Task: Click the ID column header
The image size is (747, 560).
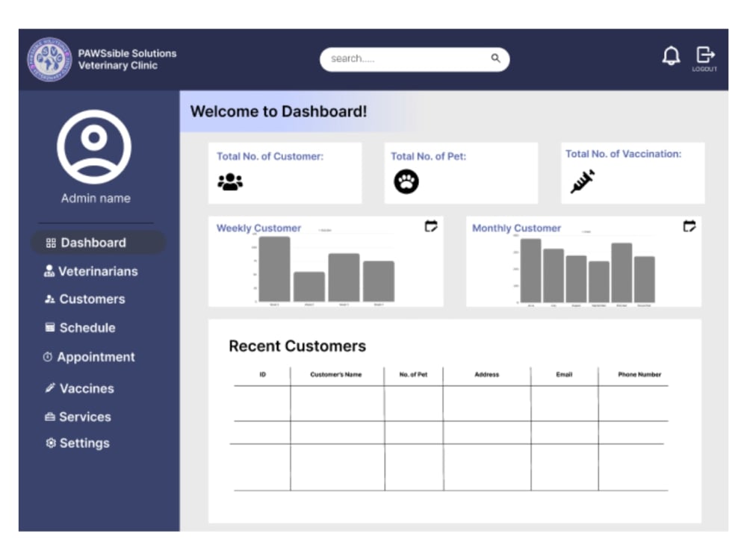Action: pos(262,374)
